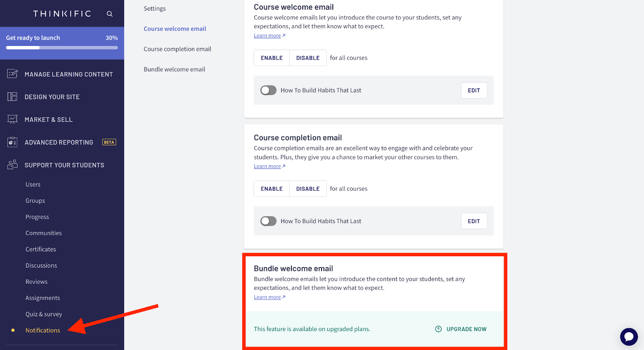This screenshot has height=350, width=644.
Task: Click the Get ready to launch progress bar
Action: pyautogui.click(x=62, y=48)
